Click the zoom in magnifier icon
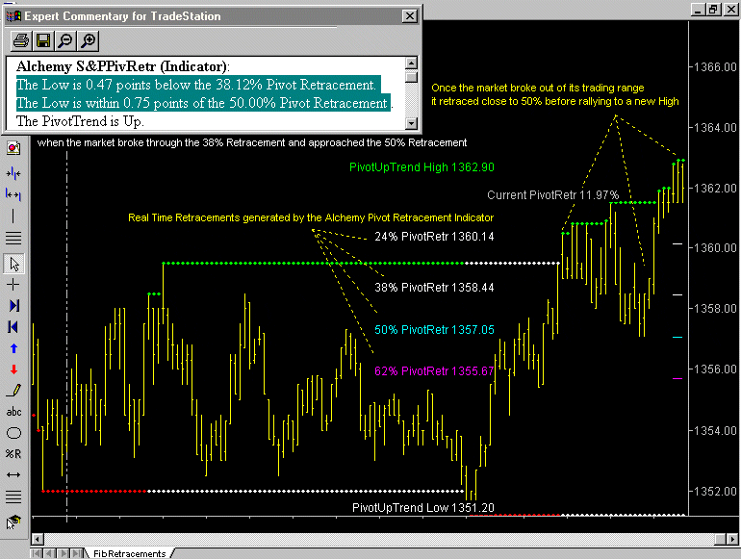 89,40
